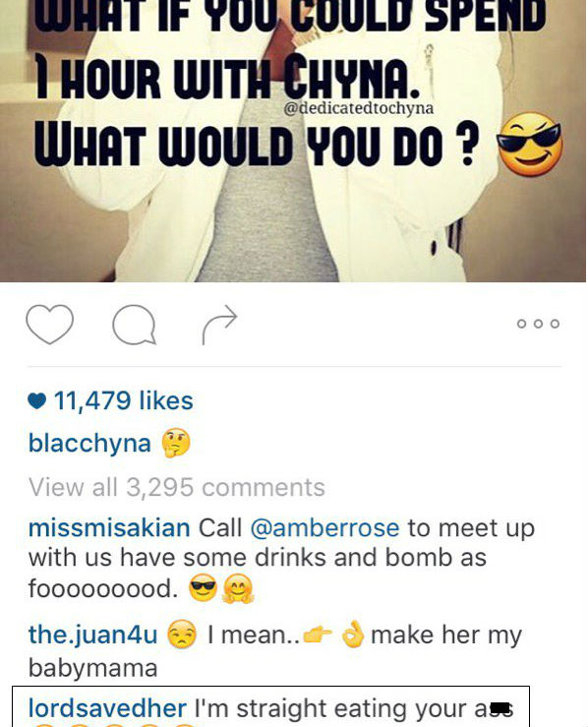Tap the thinking face emoji in caption

point(176,443)
